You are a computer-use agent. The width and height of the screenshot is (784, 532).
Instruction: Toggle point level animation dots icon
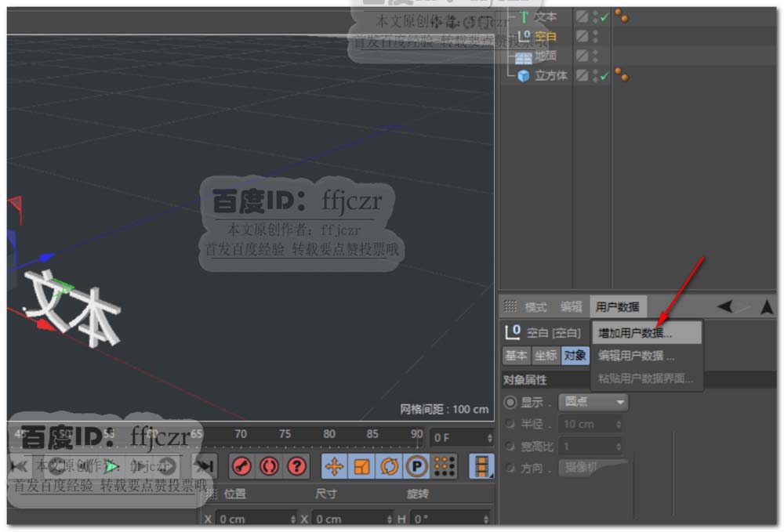coord(445,466)
